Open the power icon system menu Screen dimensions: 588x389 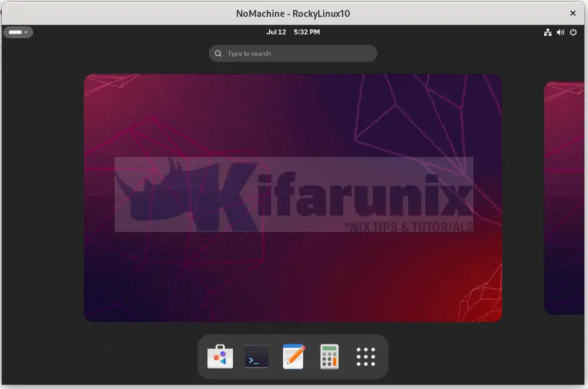573,33
